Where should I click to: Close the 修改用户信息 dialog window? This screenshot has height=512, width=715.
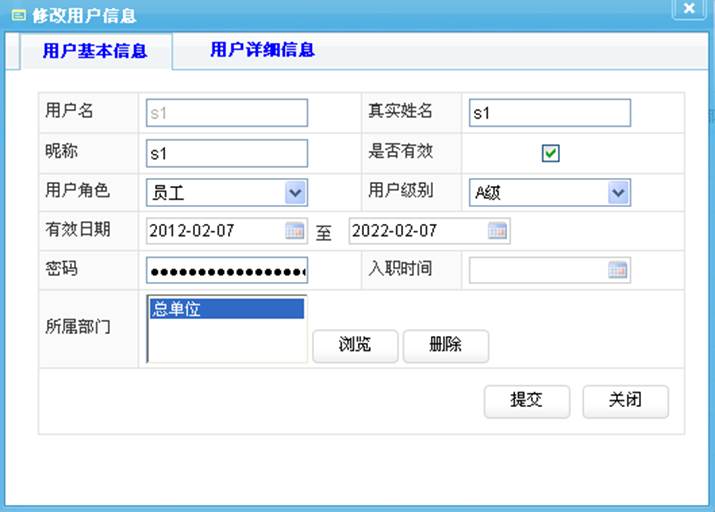click(689, 8)
